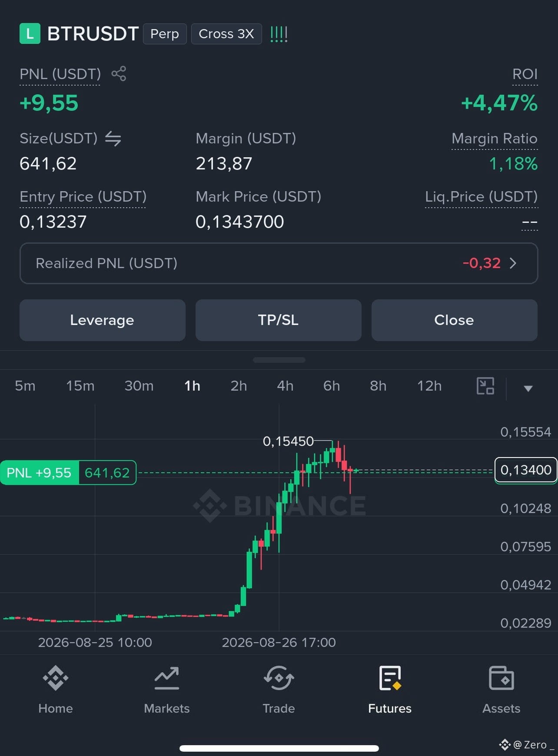The image size is (558, 756).
Task: Open Assets via the wallet icon
Action: [x=502, y=678]
